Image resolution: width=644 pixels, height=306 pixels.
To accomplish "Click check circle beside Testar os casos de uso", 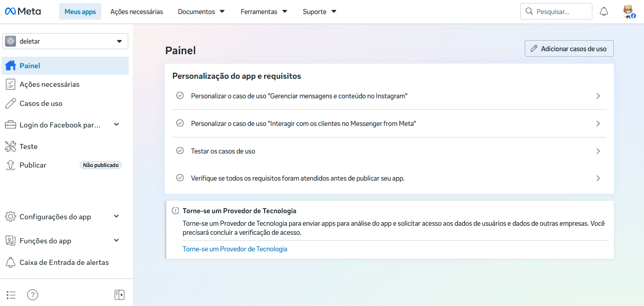I will (x=180, y=150).
